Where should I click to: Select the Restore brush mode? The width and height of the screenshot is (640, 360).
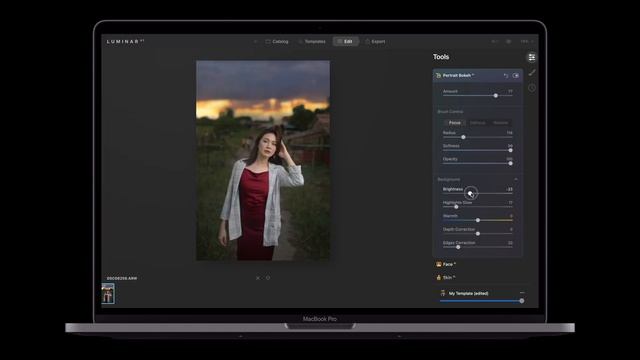[500, 123]
